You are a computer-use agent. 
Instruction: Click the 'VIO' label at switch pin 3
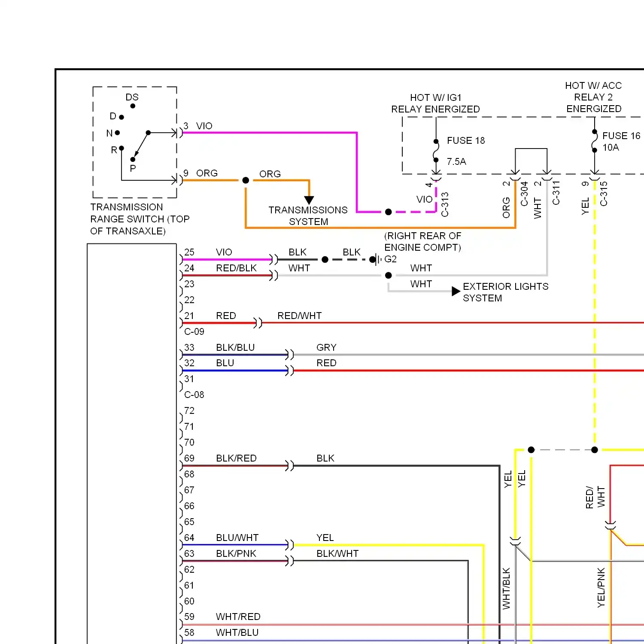204,126
